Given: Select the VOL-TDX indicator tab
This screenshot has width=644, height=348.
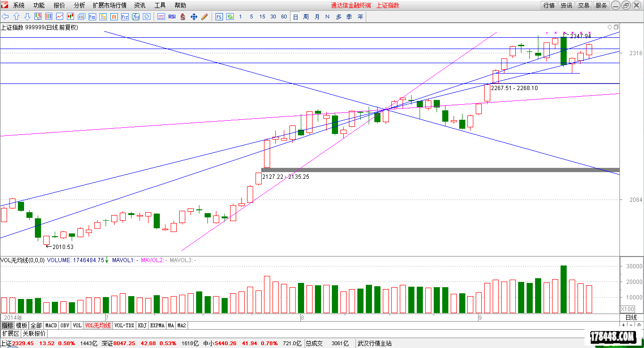Looking at the screenshot, I should [124, 325].
